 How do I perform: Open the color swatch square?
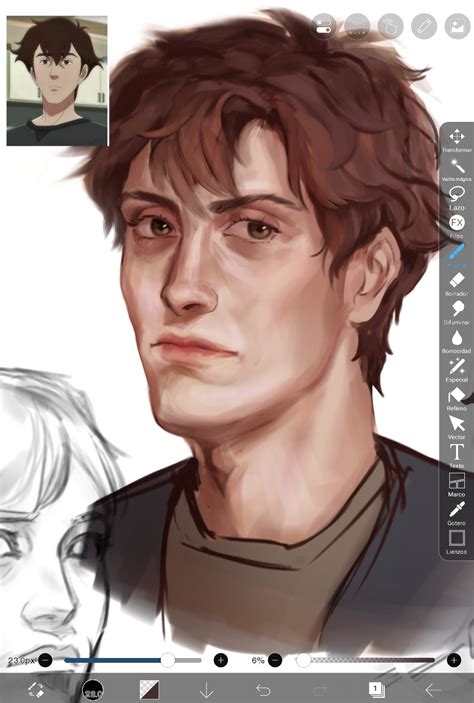pyautogui.click(x=149, y=690)
